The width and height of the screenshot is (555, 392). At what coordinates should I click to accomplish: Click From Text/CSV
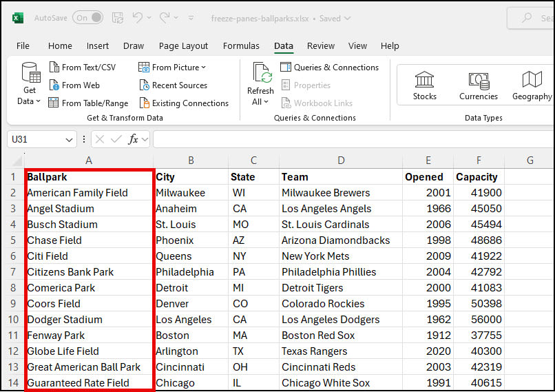coord(83,68)
